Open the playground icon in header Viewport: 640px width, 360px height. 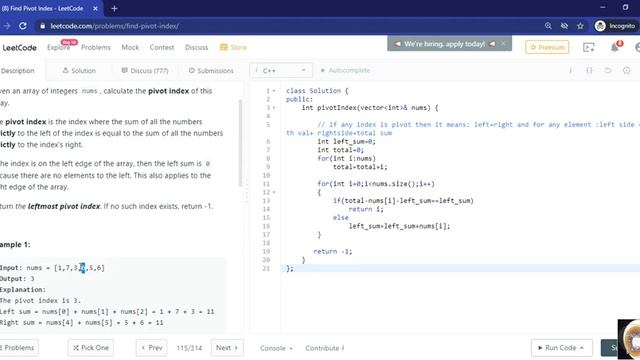[x=589, y=47]
